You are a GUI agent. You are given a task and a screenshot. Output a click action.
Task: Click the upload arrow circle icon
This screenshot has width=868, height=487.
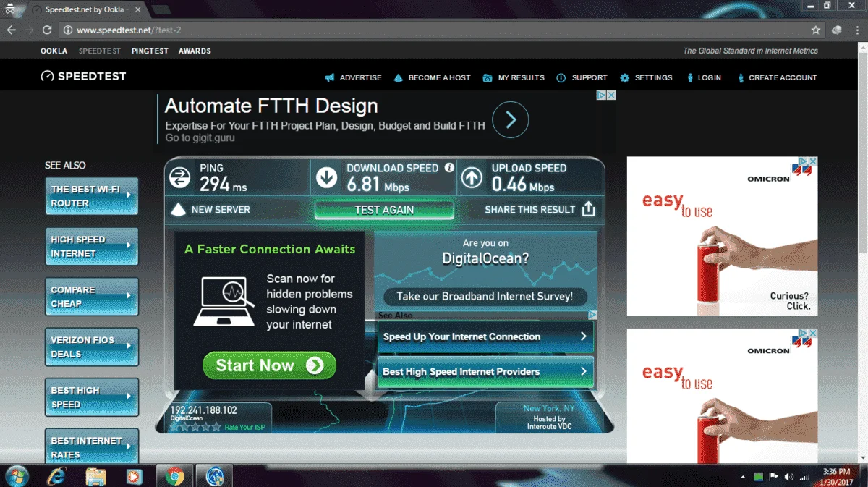pyautogui.click(x=472, y=177)
